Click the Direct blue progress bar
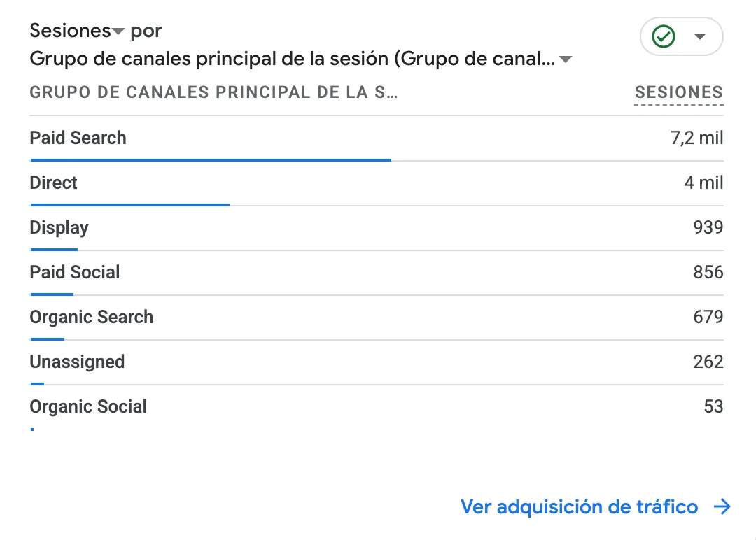 129,205
